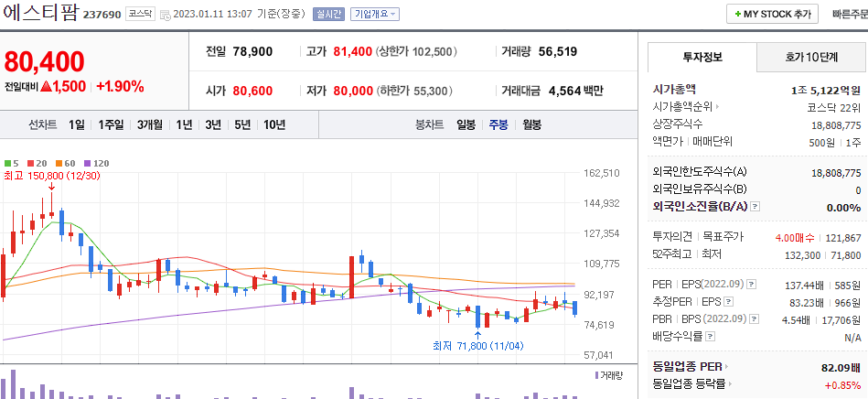Image resolution: width=868 pixels, height=399 pixels.
Task: Click the red up-triangle next to 1,500
Action: tap(46, 86)
